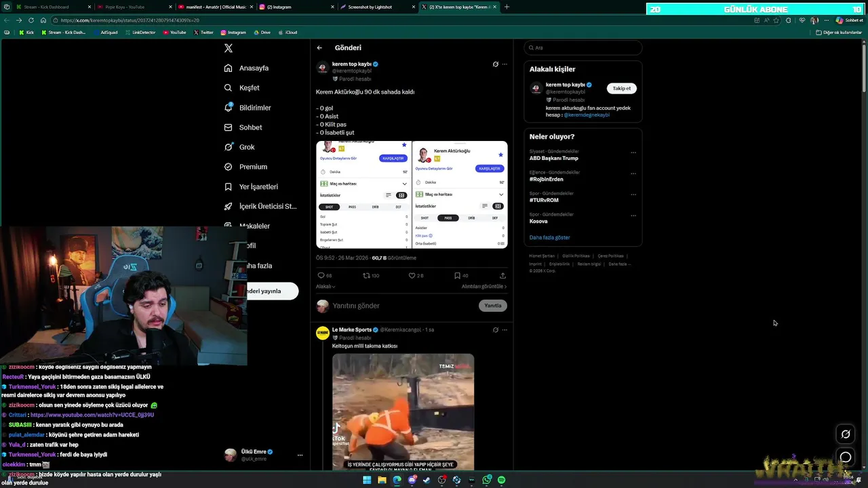Switch to manifest Amatör Official Music tab
The height and width of the screenshot is (488, 868).
click(215, 7)
